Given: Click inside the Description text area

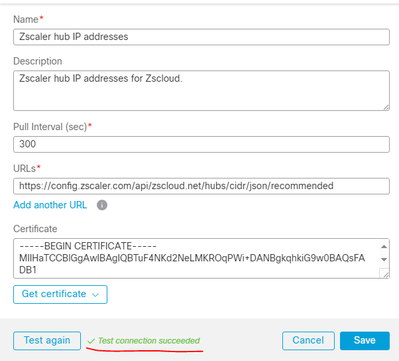Looking at the screenshot, I should 201,90.
